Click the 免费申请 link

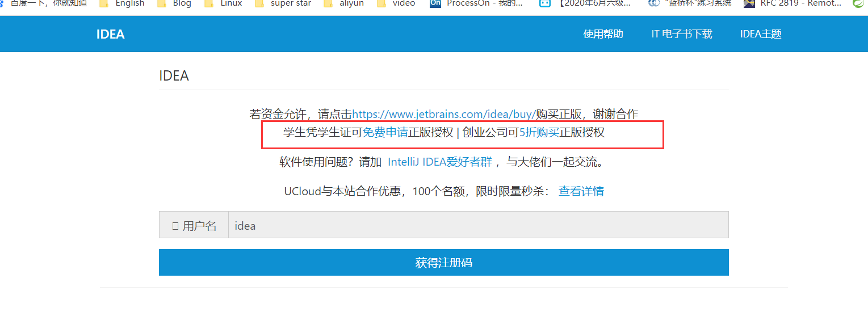tap(385, 133)
